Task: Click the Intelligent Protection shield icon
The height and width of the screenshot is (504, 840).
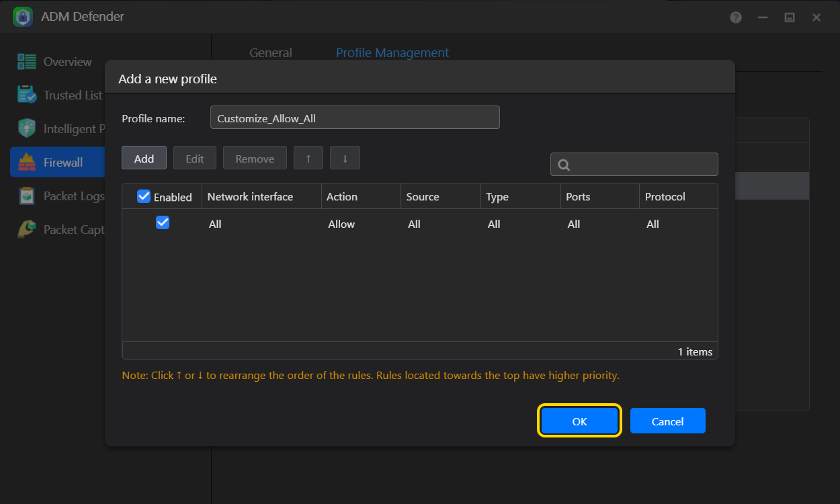Action: click(x=27, y=128)
